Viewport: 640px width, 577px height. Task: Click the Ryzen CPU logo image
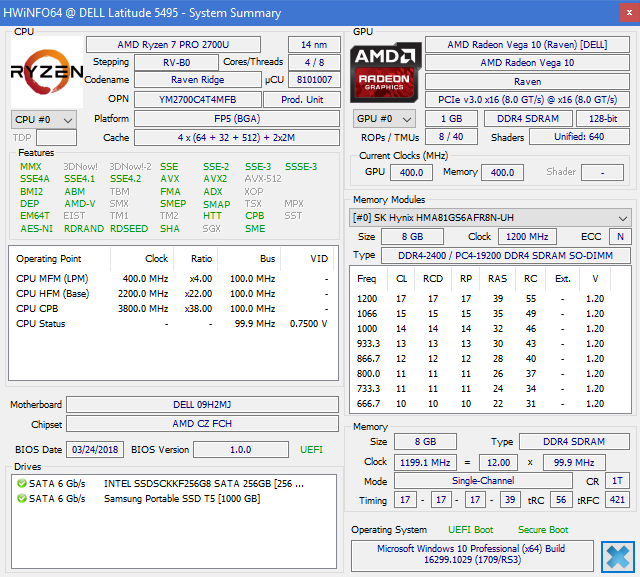click(47, 72)
